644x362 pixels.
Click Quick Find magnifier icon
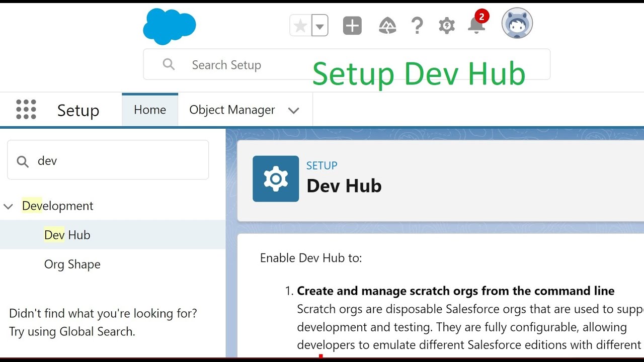23,161
